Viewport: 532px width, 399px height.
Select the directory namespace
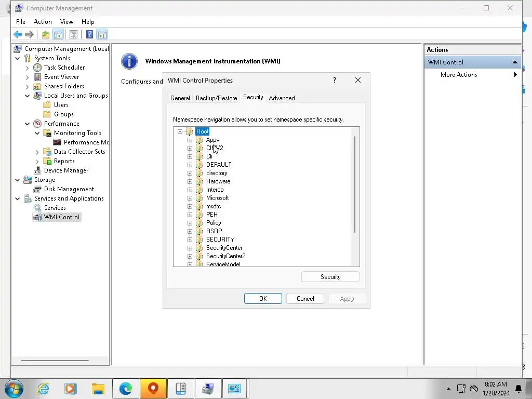217,173
